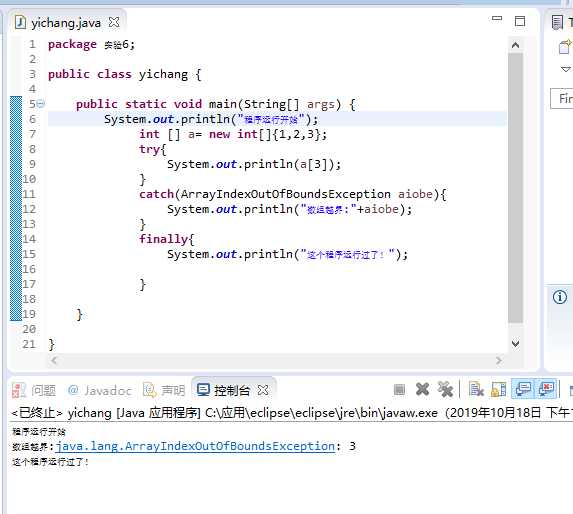
Task: Click the blue range indicator bar beside the line numbers
Action: (x=16, y=208)
